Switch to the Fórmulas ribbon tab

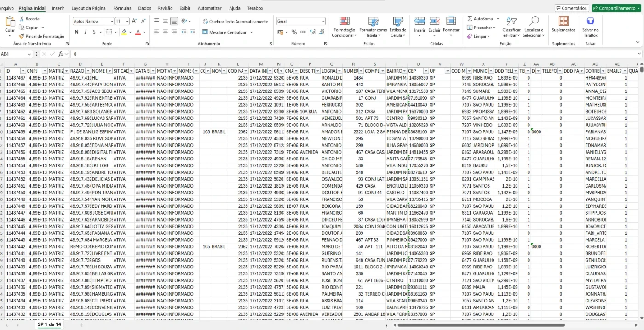(122, 8)
